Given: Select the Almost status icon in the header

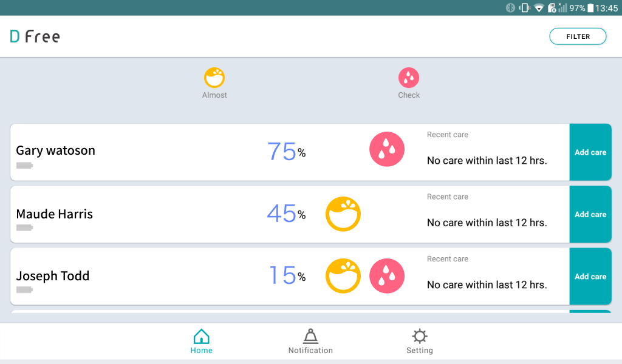Looking at the screenshot, I should [214, 78].
